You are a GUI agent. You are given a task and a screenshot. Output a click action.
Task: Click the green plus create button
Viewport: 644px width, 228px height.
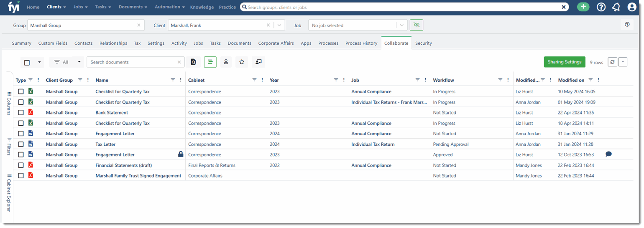(x=583, y=7)
